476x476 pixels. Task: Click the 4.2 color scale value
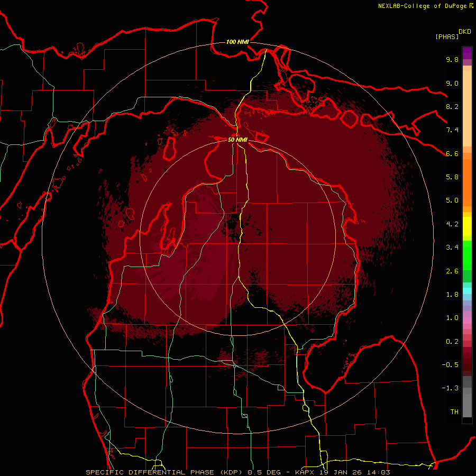coord(452,224)
